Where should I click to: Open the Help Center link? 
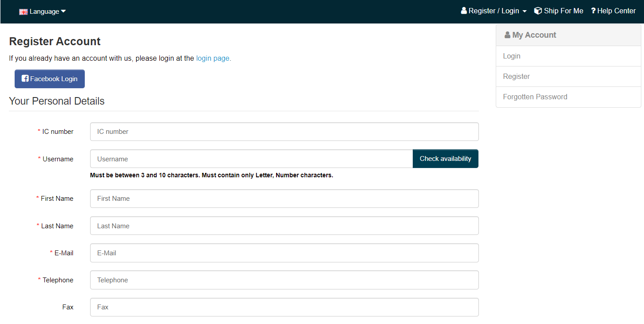click(x=613, y=11)
